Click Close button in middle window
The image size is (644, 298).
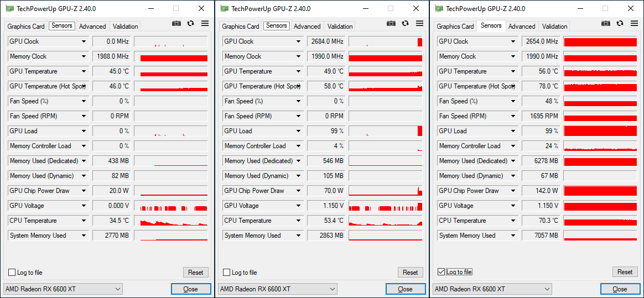click(406, 289)
